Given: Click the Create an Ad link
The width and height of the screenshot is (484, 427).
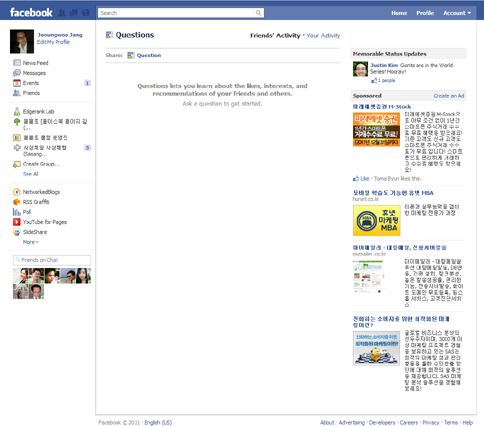Looking at the screenshot, I should 449,96.
